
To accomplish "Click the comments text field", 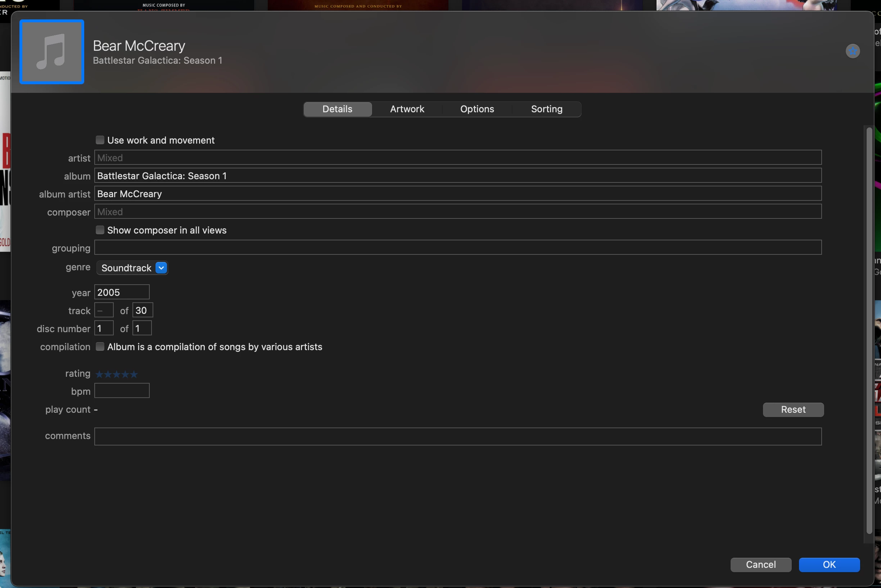I will pyautogui.click(x=457, y=436).
